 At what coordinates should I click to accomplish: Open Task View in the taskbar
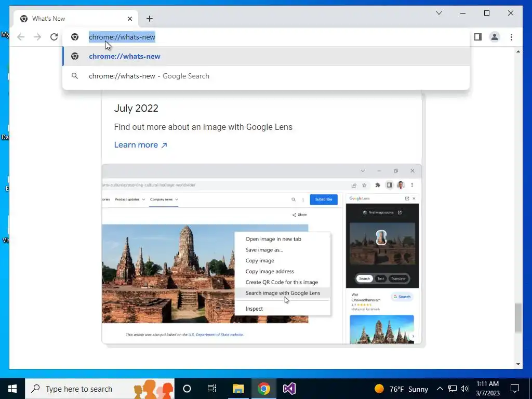pos(212,389)
